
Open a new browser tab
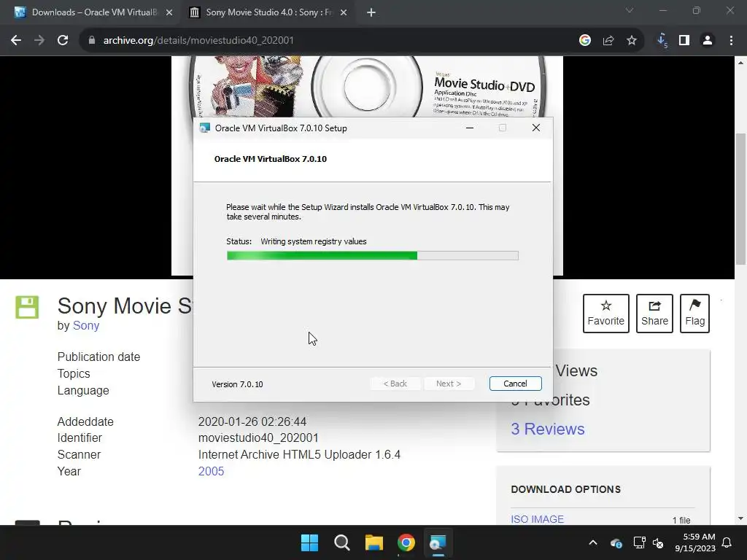pos(371,12)
